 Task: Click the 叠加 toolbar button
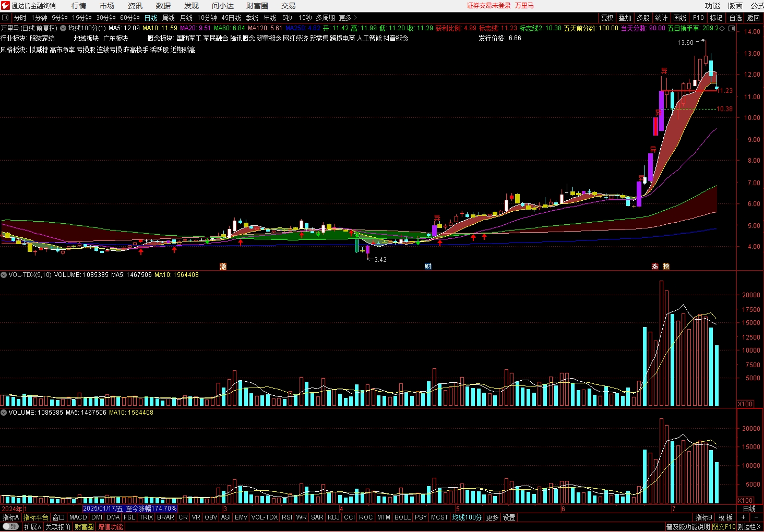[x=625, y=18]
